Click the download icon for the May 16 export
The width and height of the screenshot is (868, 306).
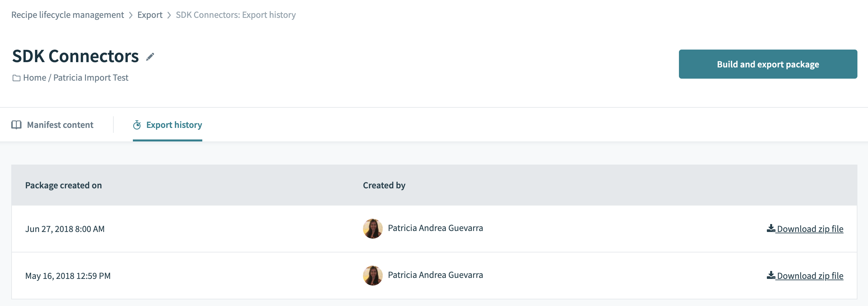click(x=771, y=275)
